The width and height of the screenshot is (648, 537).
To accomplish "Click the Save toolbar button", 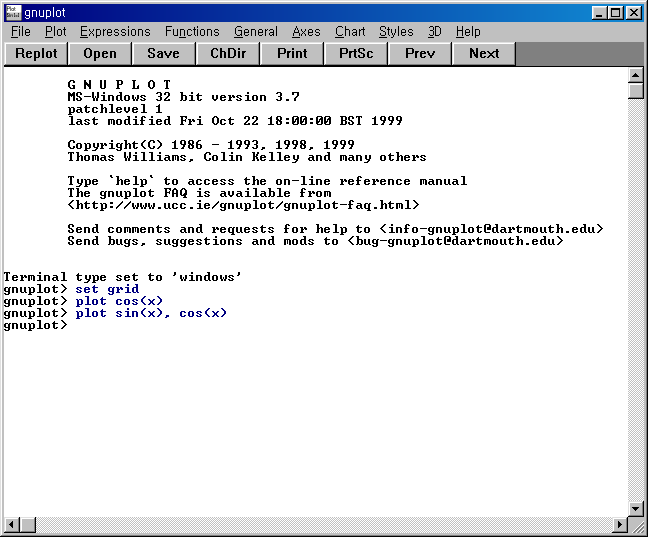I will 164,54.
